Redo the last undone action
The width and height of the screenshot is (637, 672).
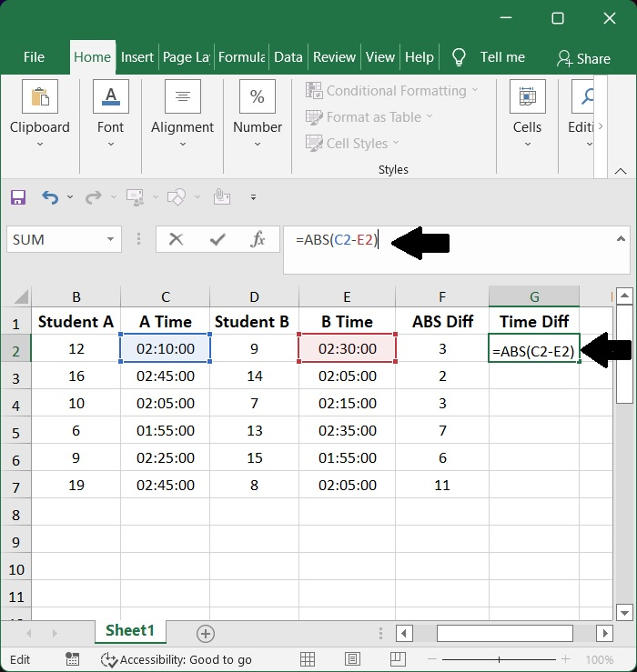(94, 197)
